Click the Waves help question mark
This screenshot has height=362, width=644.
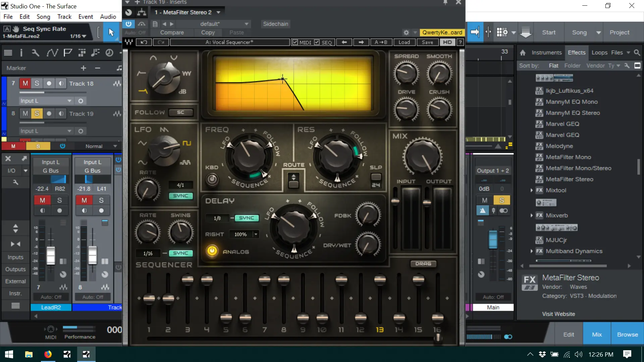pyautogui.click(x=460, y=42)
